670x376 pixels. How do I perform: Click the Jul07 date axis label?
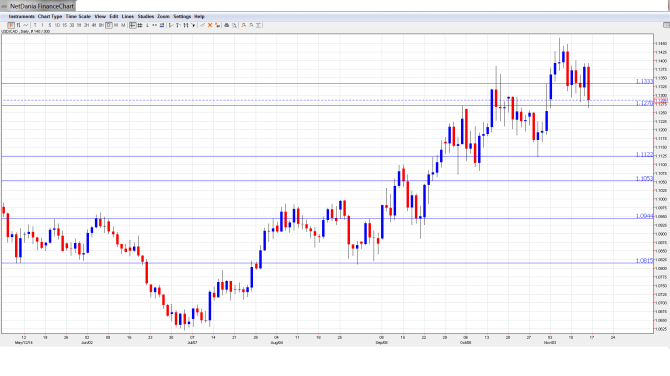pos(192,343)
